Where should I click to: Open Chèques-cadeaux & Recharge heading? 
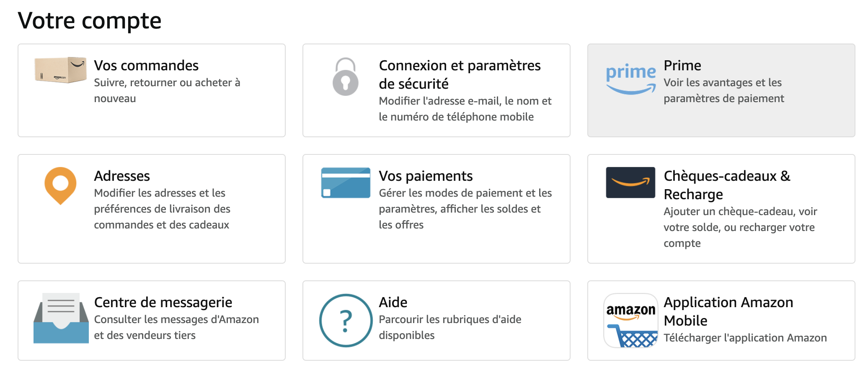[727, 185]
